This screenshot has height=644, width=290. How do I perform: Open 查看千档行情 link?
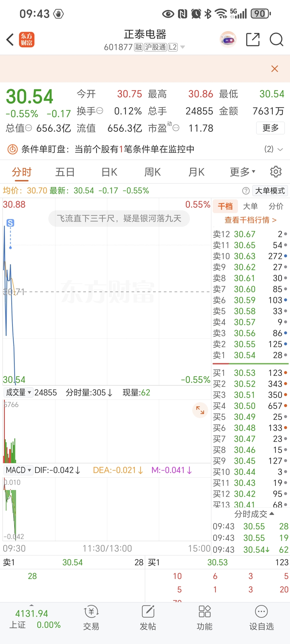coord(251,220)
